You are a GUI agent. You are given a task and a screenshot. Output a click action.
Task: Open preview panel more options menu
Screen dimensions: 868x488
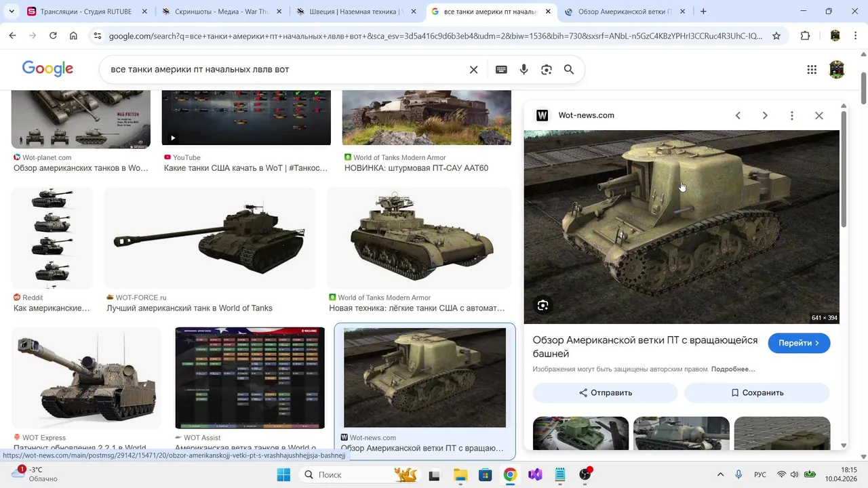coord(792,115)
